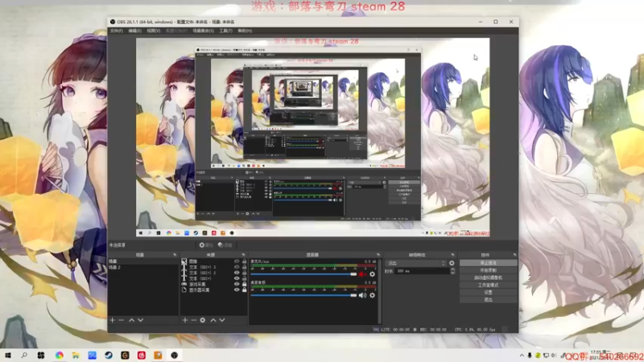Open settings gear for 桌面音频
The height and width of the screenshot is (362, 644).
click(372, 295)
